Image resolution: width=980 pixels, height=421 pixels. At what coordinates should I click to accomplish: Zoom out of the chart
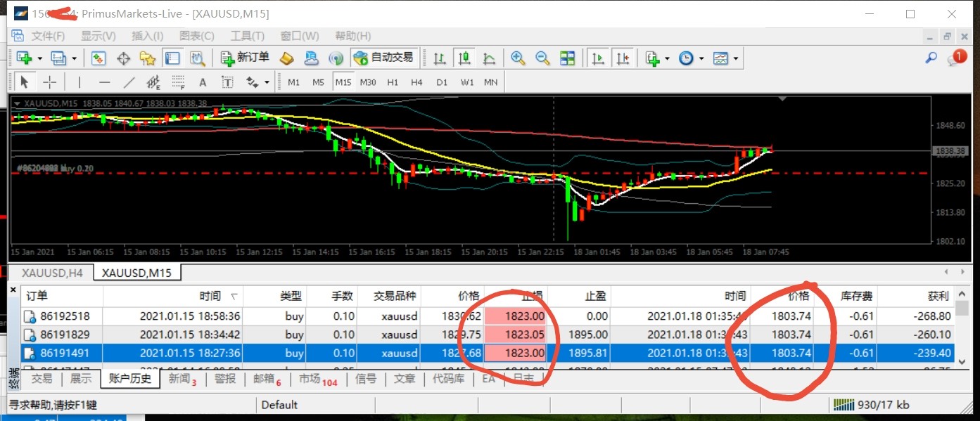click(x=542, y=58)
